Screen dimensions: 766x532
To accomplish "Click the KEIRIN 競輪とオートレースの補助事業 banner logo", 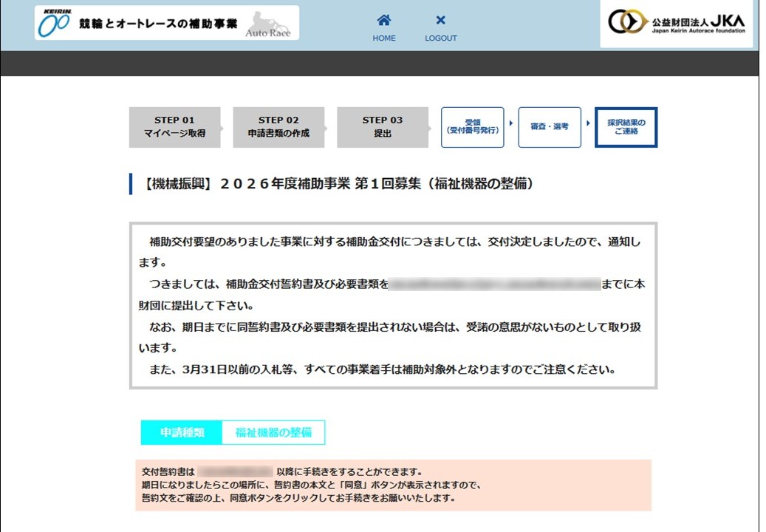I will (x=167, y=23).
